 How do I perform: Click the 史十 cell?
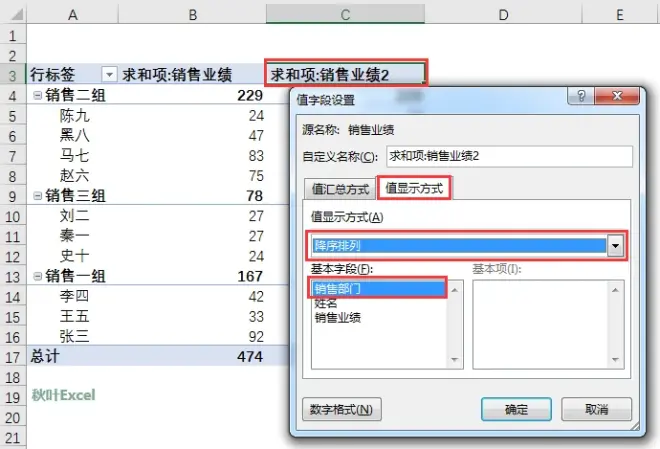(74, 256)
